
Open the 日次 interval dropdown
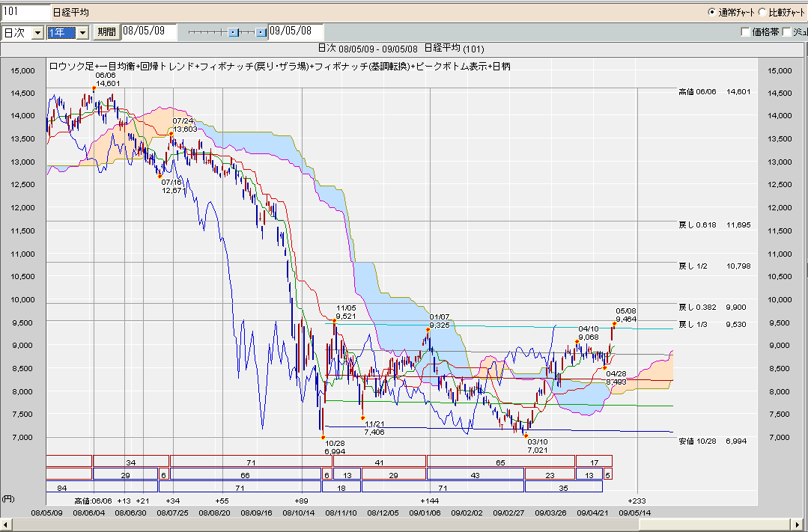coord(37,32)
